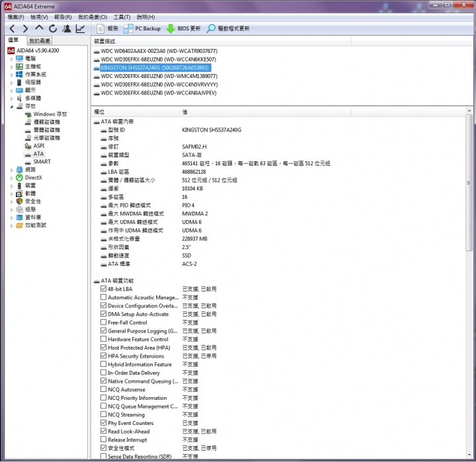The width and height of the screenshot is (476, 462).
Task: Click the security shield icon in tree
Action: click(x=19, y=201)
